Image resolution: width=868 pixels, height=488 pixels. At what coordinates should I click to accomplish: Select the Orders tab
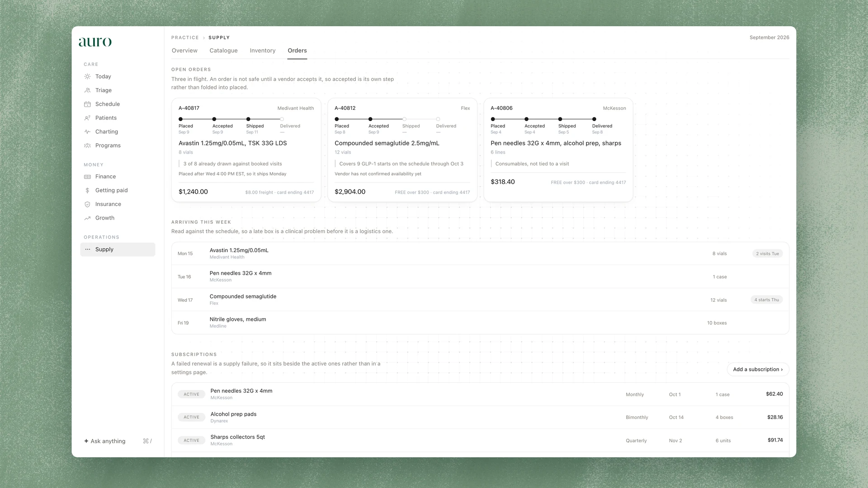tap(297, 51)
